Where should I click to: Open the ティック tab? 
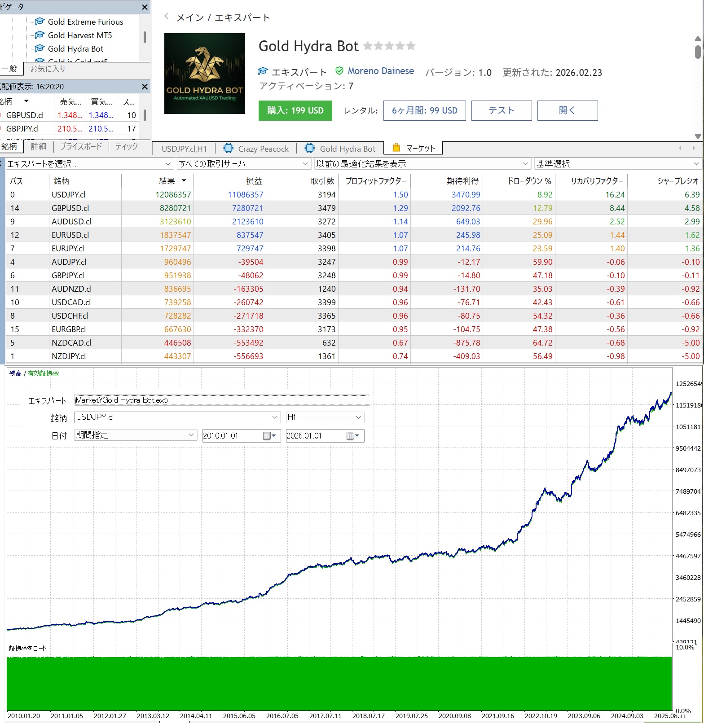127,146
